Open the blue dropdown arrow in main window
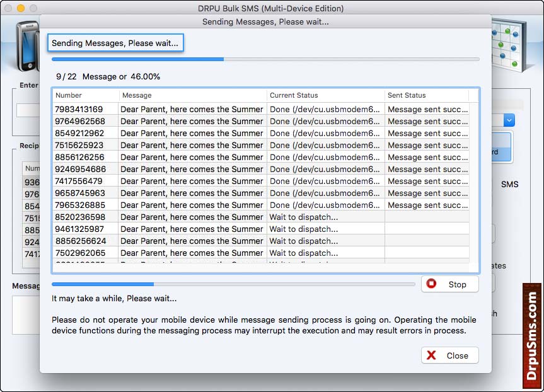 [509, 120]
